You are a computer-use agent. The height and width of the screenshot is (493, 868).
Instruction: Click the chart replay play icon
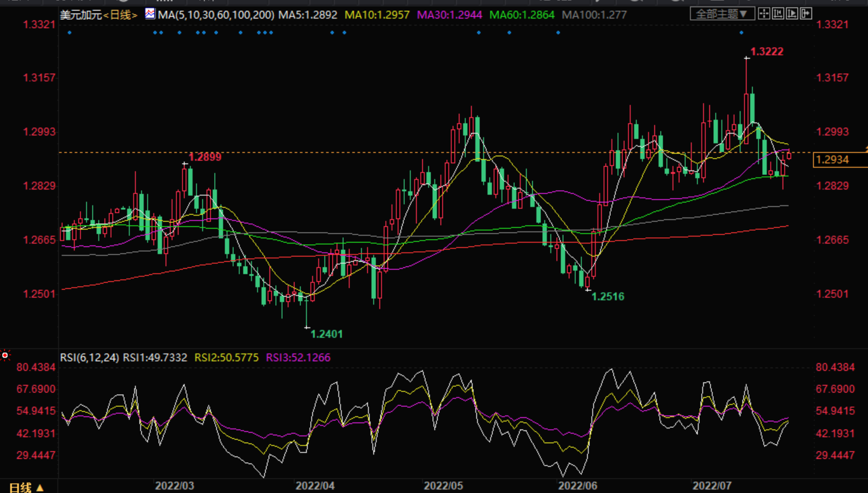[x=792, y=13]
